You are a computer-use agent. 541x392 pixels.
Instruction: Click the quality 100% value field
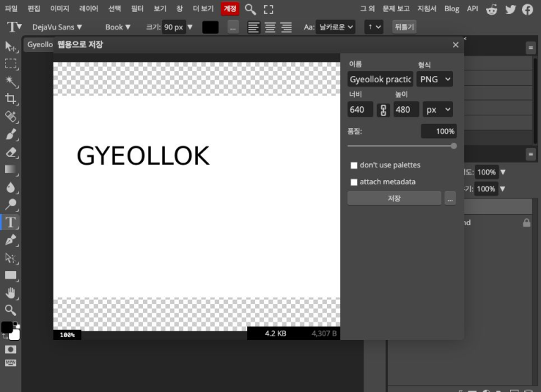coord(439,132)
